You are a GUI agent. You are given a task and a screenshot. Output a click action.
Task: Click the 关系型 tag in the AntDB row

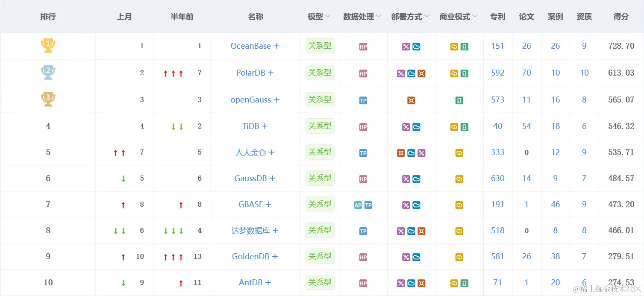[x=320, y=282]
